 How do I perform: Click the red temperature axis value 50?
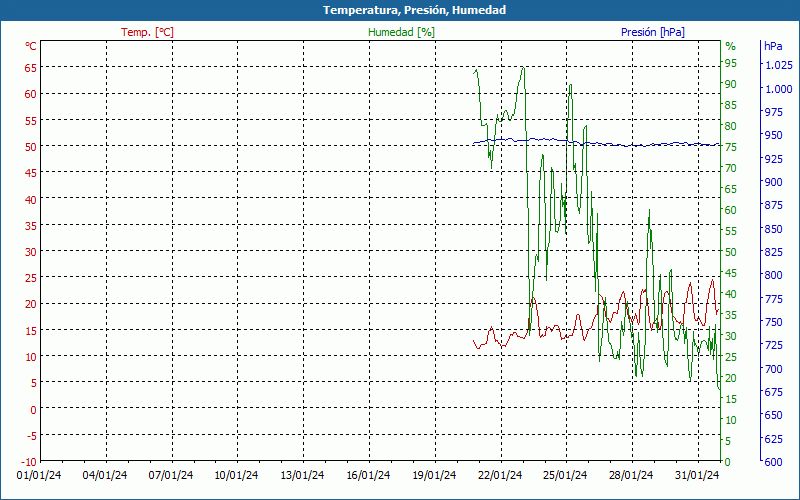click(x=30, y=146)
